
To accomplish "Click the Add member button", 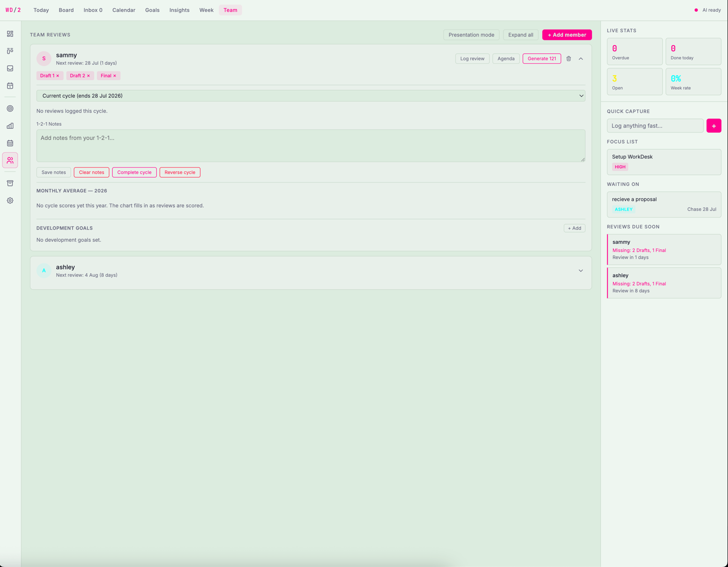I will (567, 35).
